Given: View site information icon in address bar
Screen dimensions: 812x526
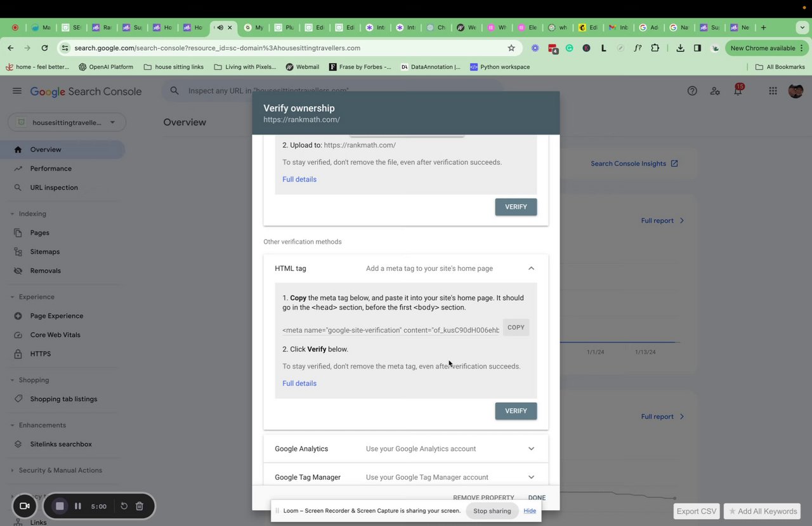Looking at the screenshot, I should [64, 48].
